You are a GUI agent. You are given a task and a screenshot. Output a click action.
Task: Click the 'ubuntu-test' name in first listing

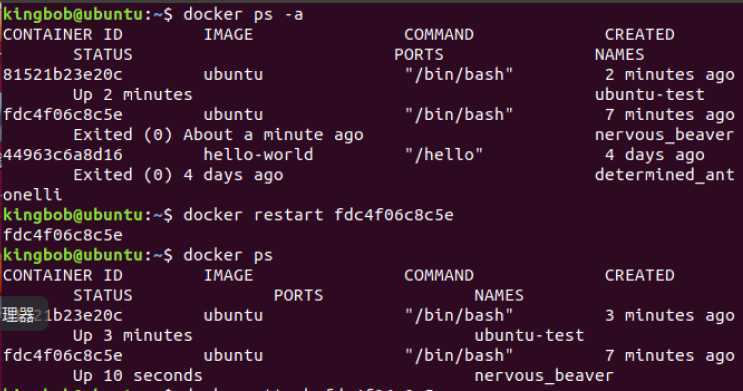coord(650,95)
